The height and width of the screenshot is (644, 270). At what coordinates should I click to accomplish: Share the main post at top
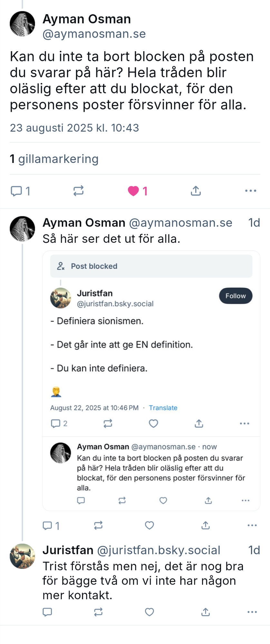[196, 191]
